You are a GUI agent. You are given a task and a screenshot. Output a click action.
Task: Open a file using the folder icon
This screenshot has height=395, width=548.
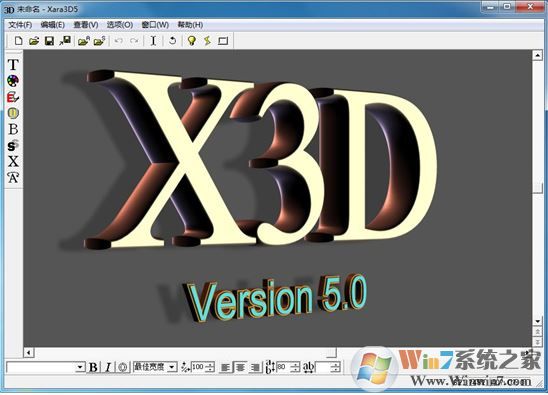tap(34, 41)
